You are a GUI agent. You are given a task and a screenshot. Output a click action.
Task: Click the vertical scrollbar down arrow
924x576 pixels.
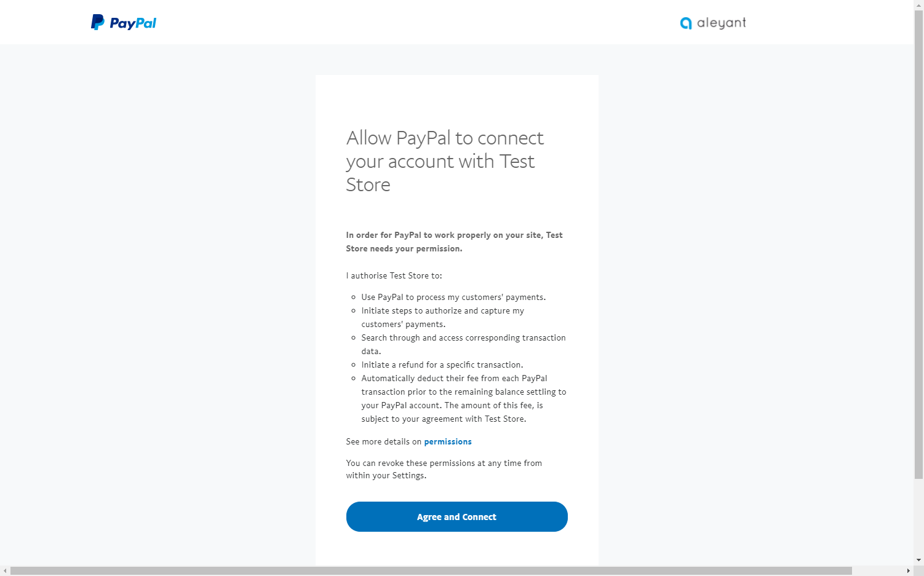click(918, 561)
